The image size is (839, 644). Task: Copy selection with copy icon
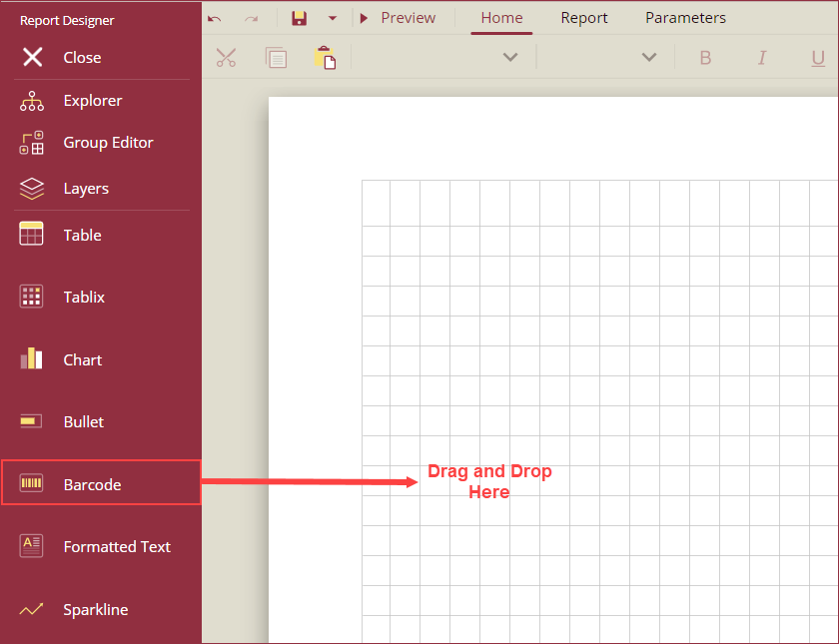[276, 57]
